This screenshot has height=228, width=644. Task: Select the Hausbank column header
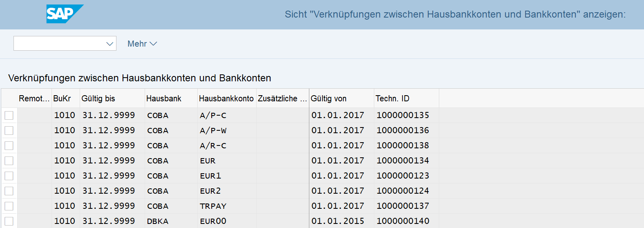[x=164, y=98]
